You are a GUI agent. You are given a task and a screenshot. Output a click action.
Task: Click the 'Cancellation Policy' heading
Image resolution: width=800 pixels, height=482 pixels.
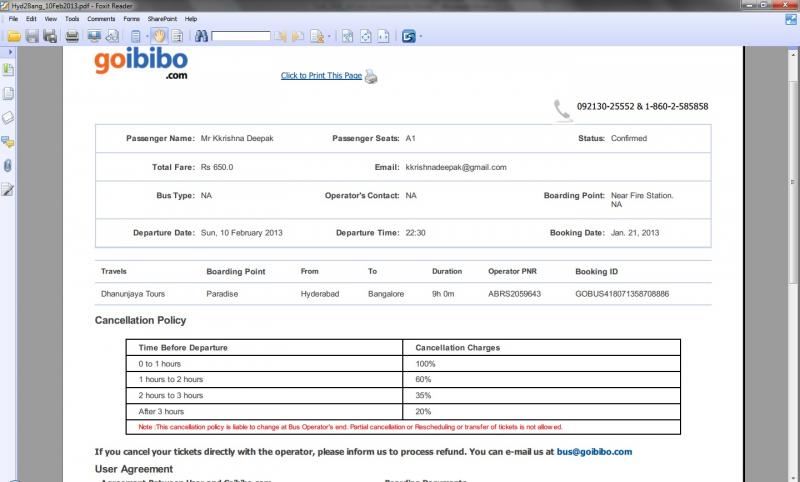click(x=140, y=320)
